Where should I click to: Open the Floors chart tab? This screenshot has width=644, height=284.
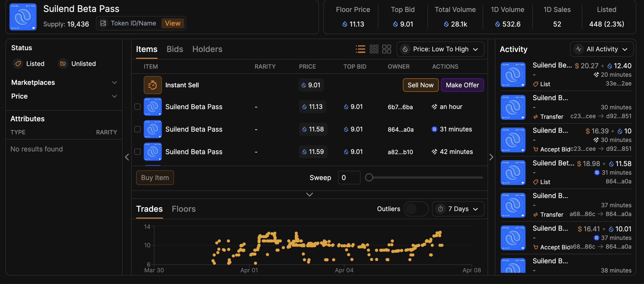[x=184, y=209]
